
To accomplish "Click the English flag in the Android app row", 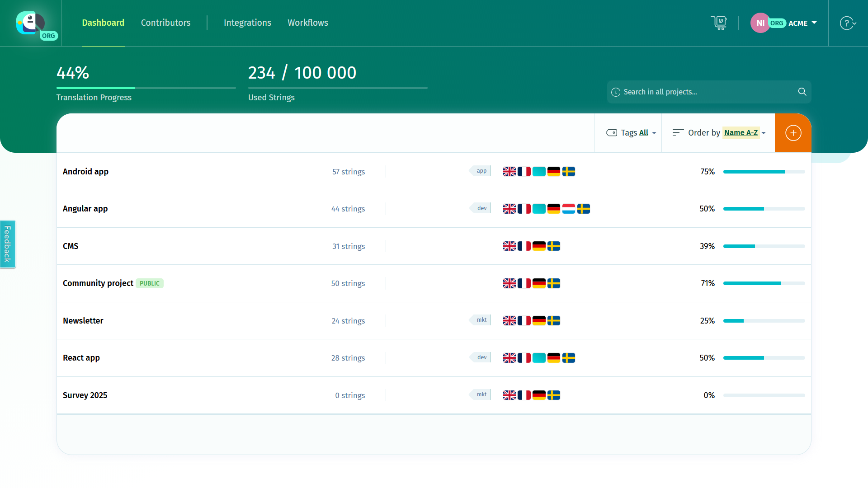I will [509, 172].
